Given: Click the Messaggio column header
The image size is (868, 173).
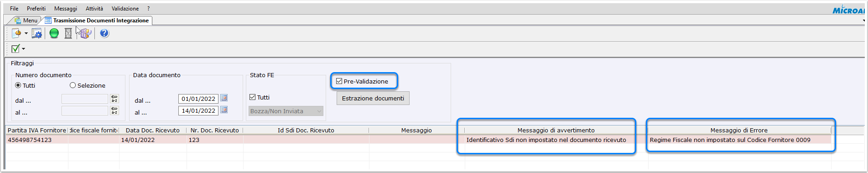Looking at the screenshot, I should click(416, 130).
